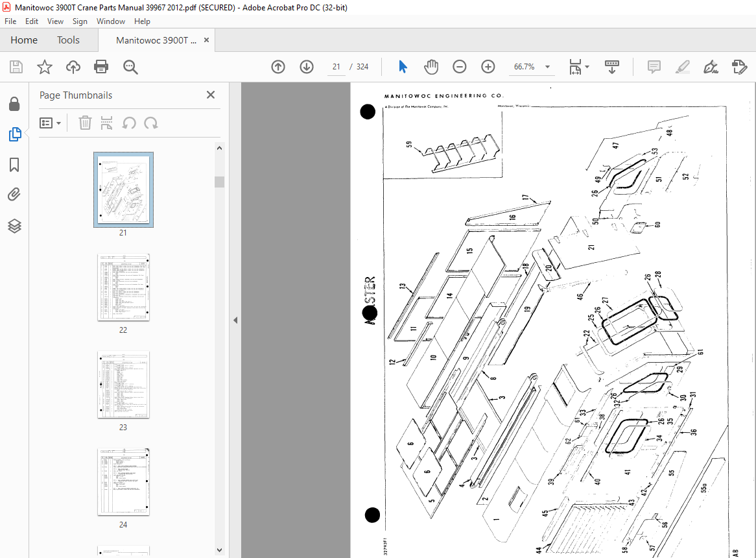
Task: Zoom out with minus button
Action: 460,67
